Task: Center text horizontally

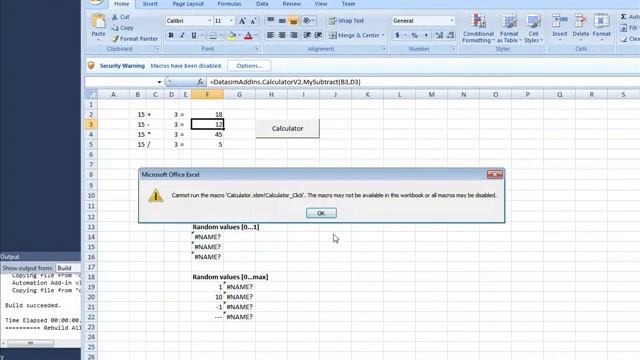Action: pos(282,36)
